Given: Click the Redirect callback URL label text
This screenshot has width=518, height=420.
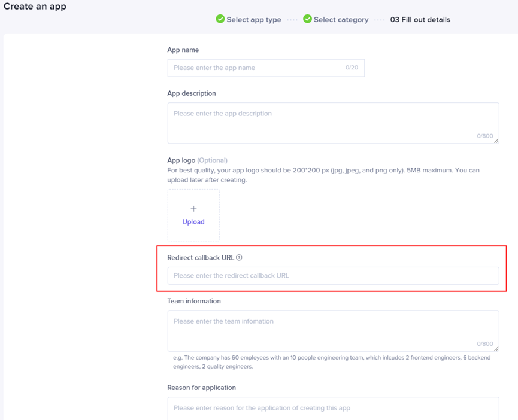Looking at the screenshot, I should pos(201,258).
